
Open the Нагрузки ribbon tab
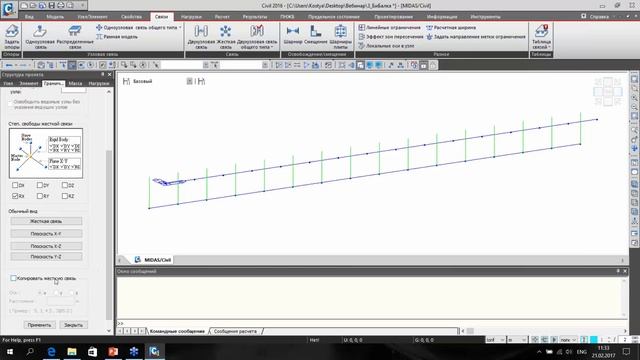click(191, 17)
